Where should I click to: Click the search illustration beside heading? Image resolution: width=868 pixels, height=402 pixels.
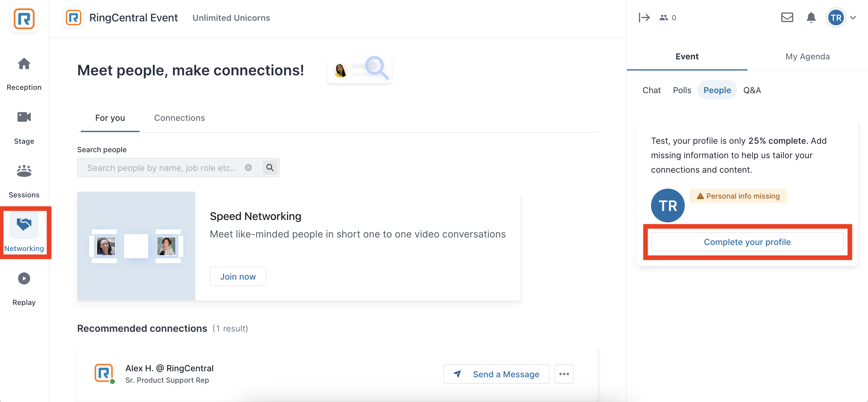coord(360,69)
